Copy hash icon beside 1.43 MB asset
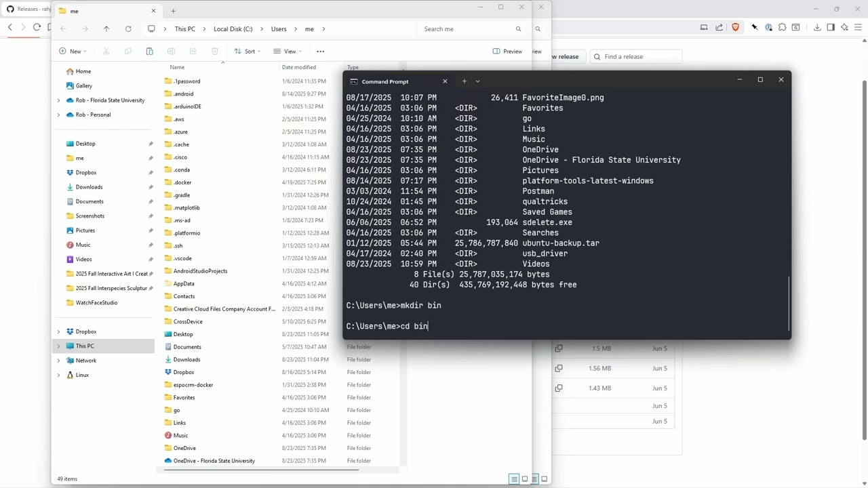 tap(559, 388)
